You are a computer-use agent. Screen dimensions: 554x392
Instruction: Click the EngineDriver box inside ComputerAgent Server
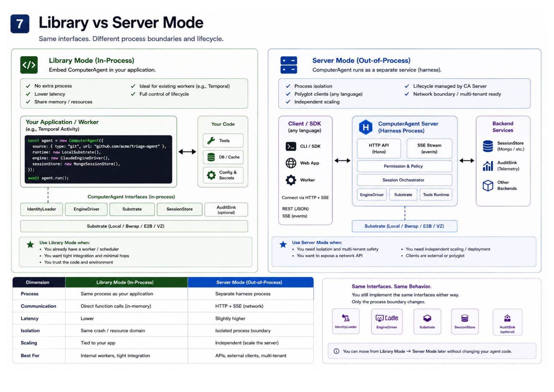[x=372, y=195]
